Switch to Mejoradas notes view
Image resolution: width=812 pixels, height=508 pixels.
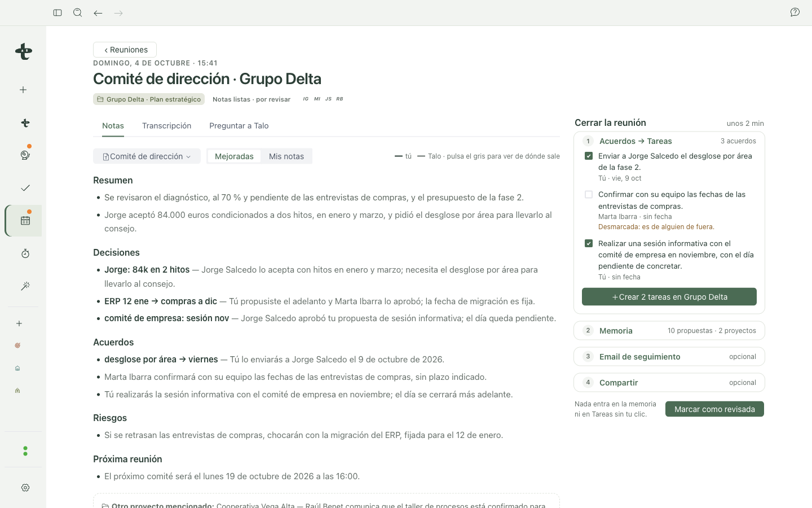(234, 156)
